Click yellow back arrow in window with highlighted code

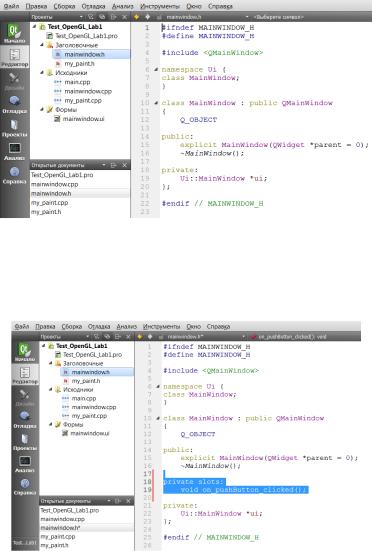point(139,337)
